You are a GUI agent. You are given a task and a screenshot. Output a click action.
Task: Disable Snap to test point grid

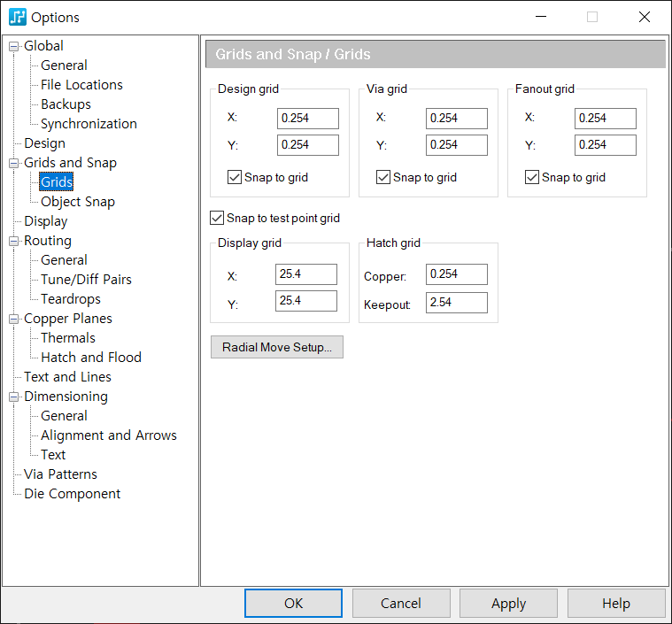pos(217,218)
